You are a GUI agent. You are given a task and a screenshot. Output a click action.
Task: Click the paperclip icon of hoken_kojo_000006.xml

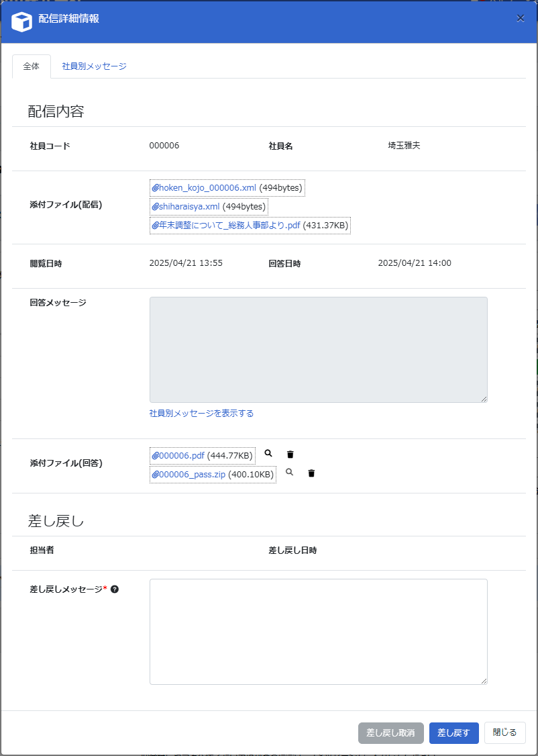[x=156, y=188]
